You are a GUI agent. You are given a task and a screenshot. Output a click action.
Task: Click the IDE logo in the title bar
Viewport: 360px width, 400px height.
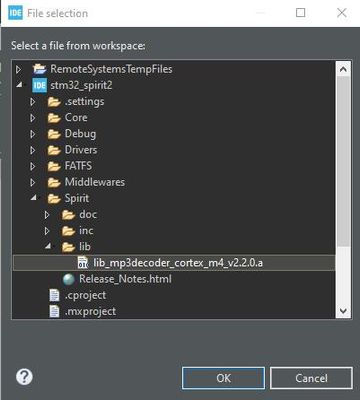pyautogui.click(x=15, y=13)
